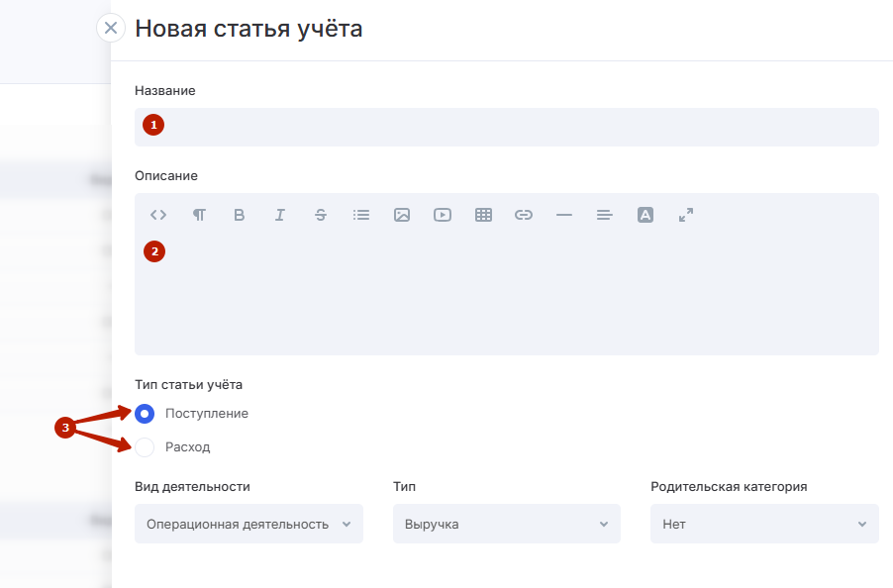Apply italic formatting in description
Image resolution: width=893 pixels, height=588 pixels.
(x=279, y=215)
